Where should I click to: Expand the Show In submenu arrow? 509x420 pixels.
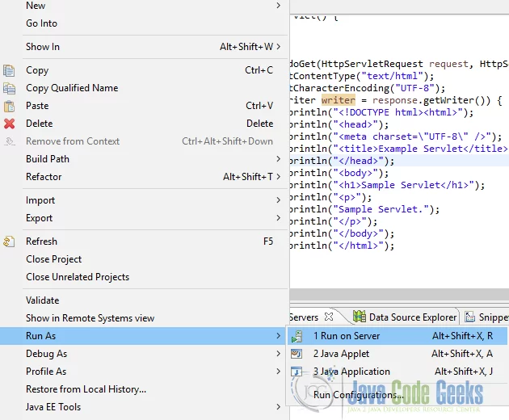(x=278, y=47)
